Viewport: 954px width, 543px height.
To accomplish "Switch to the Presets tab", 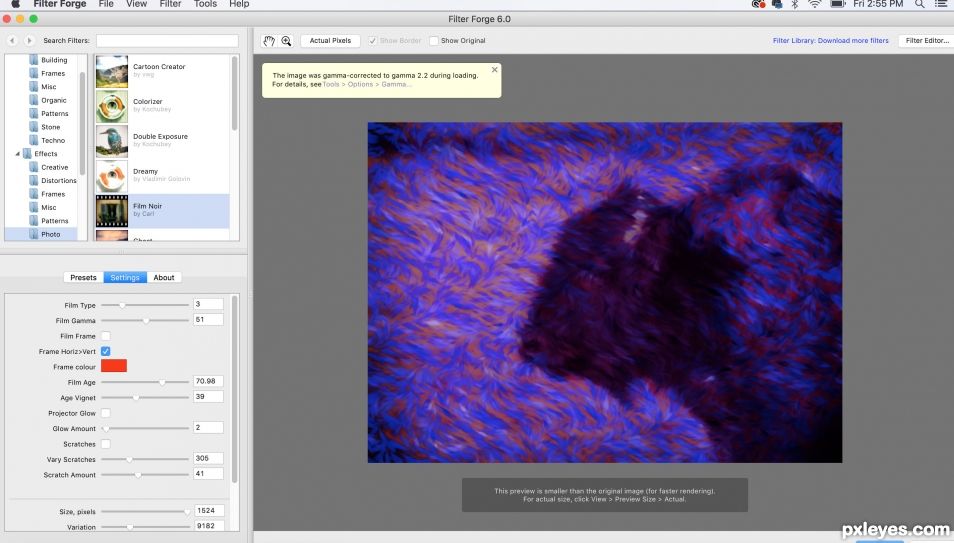I will point(83,278).
